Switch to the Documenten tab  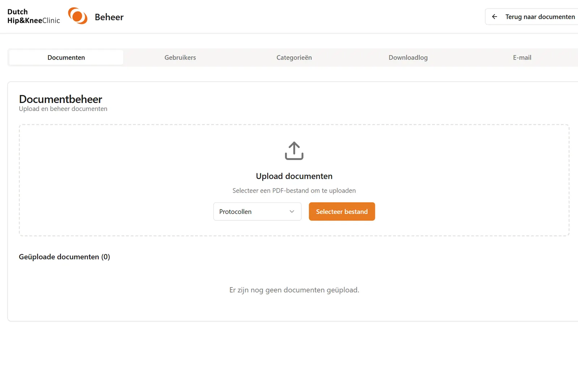66,57
